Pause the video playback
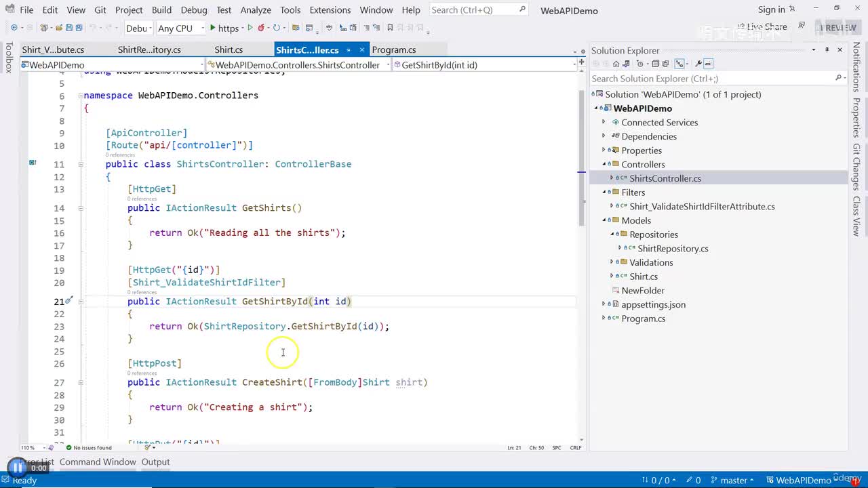 pos(17,467)
